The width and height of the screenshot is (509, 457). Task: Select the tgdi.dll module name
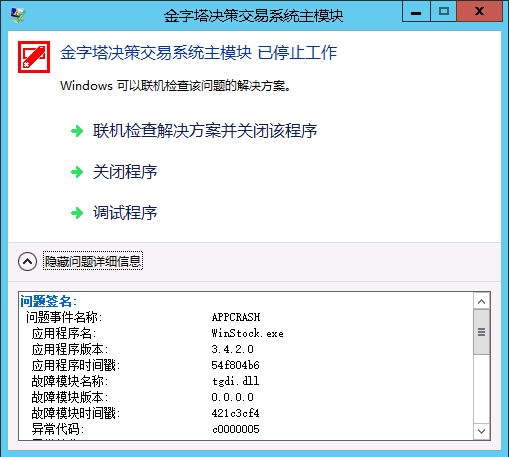(x=236, y=381)
